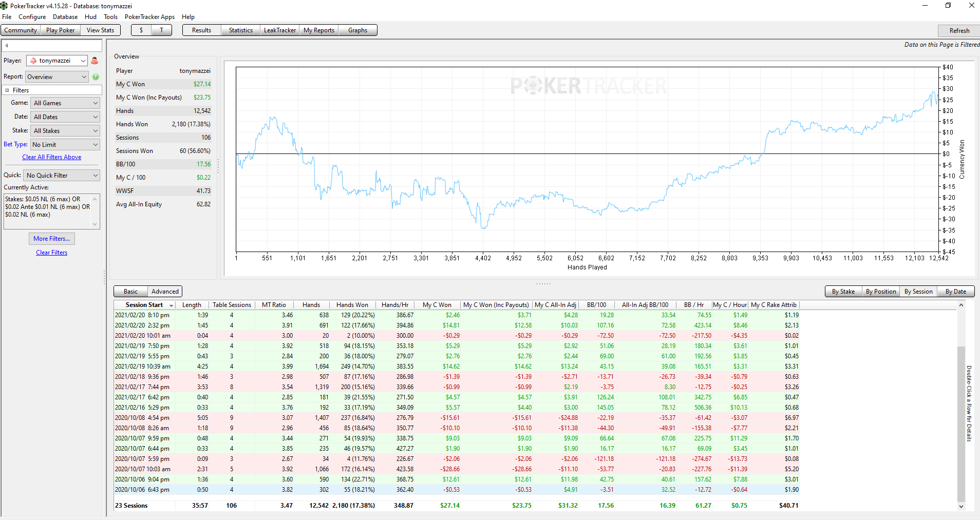Switch to the By Position tab

[x=881, y=292]
